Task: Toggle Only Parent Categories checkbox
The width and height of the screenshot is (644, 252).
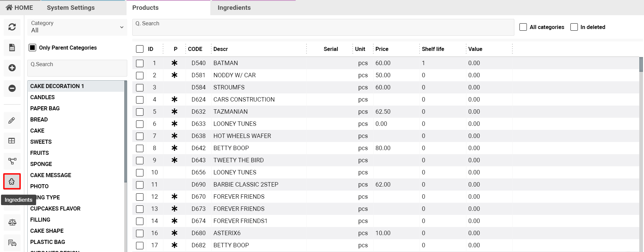Action: pyautogui.click(x=32, y=48)
